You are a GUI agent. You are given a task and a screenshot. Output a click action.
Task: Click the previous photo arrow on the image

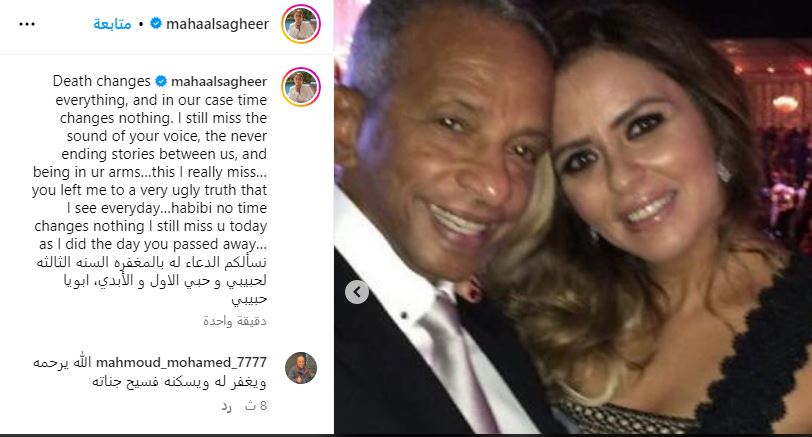(357, 292)
